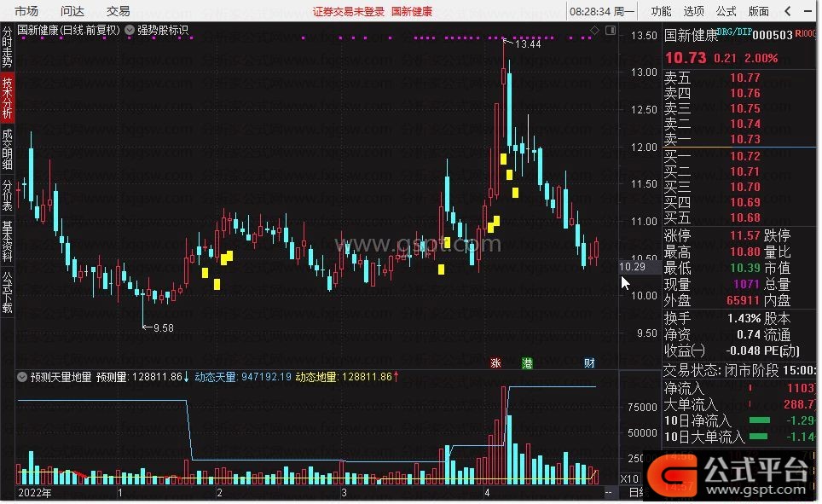Screen dimensions: 822x504
Task: Click the red 国新健康 title in top bar
Action: click(412, 12)
